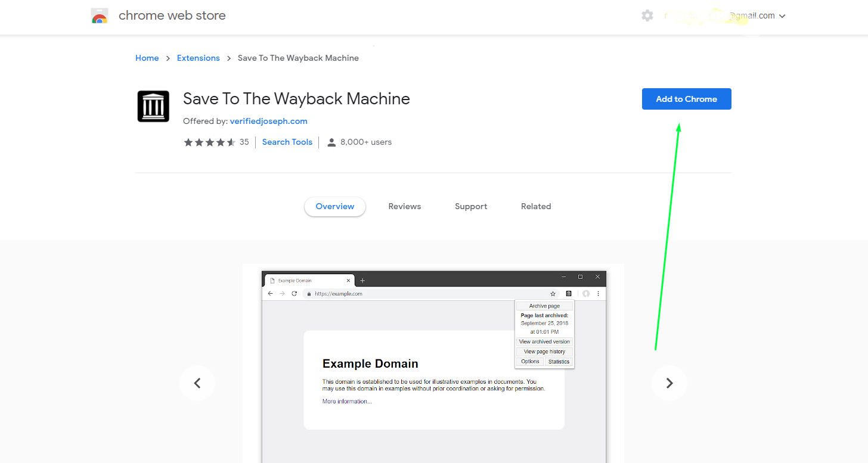
Task: Select the Overview tab
Action: [335, 206]
